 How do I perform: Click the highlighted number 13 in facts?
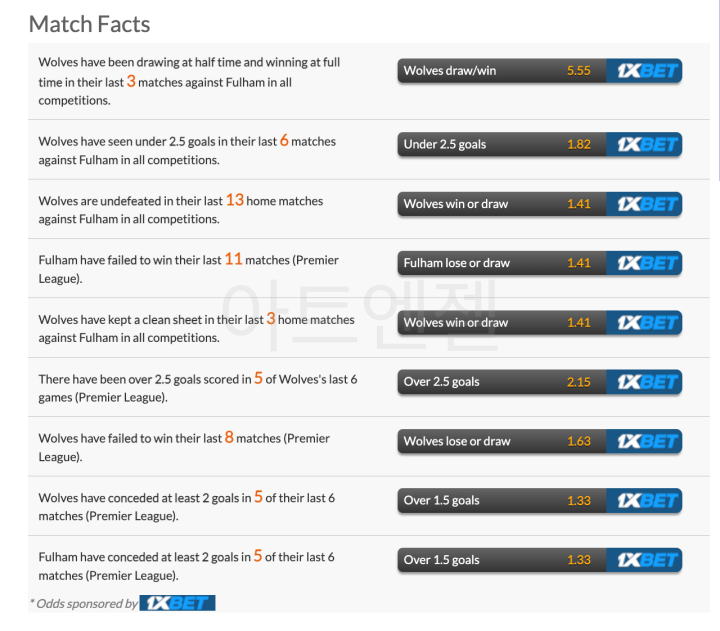[234, 200]
